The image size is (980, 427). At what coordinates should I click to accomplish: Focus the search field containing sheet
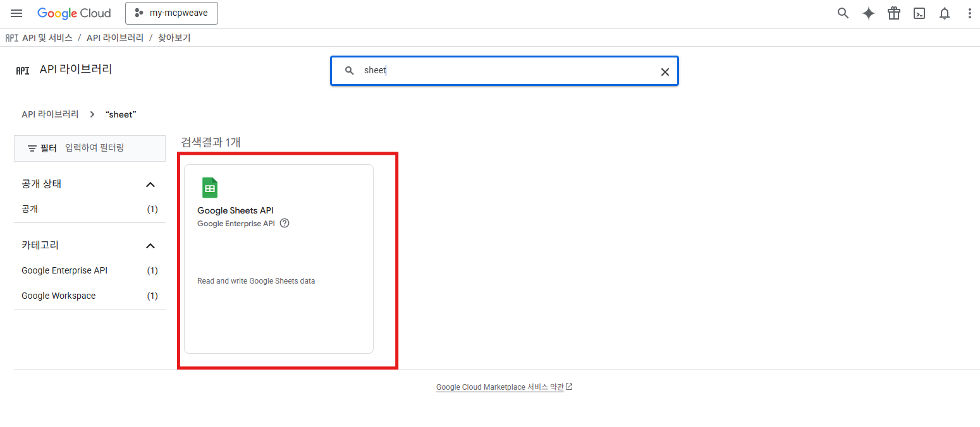tap(505, 71)
